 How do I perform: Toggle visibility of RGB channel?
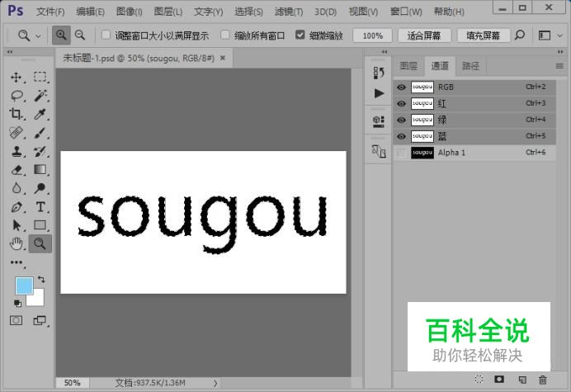(x=401, y=87)
